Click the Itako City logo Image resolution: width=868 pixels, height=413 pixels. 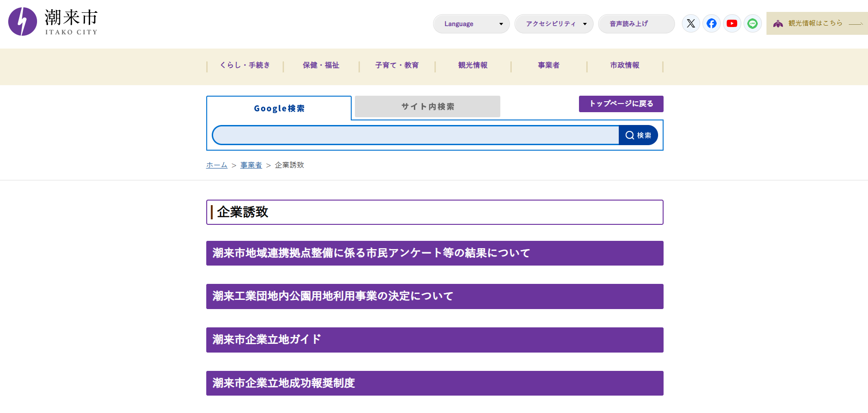pyautogui.click(x=53, y=22)
